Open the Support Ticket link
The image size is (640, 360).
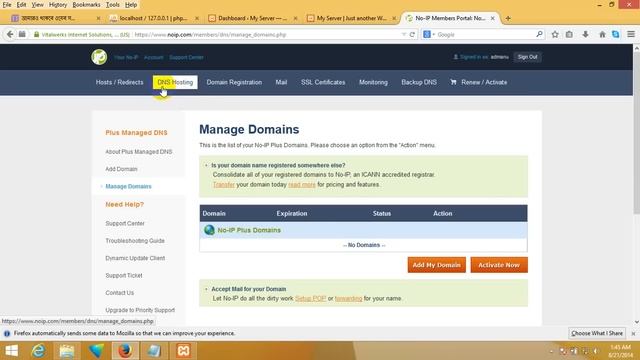[x=124, y=276]
